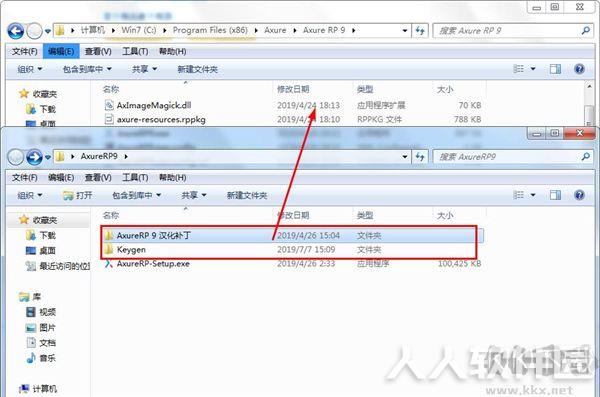
Task: Open recent pages dropdown in AxureRP9 window
Action: (48, 157)
